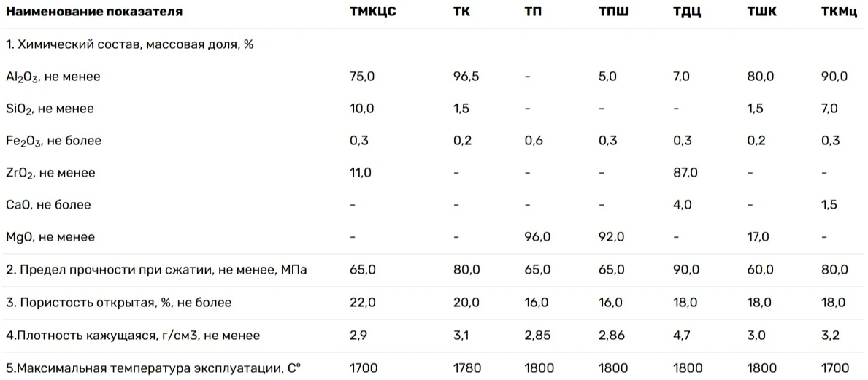Select the Al2O3 row label
The width and height of the screenshot is (868, 380).
click(53, 77)
